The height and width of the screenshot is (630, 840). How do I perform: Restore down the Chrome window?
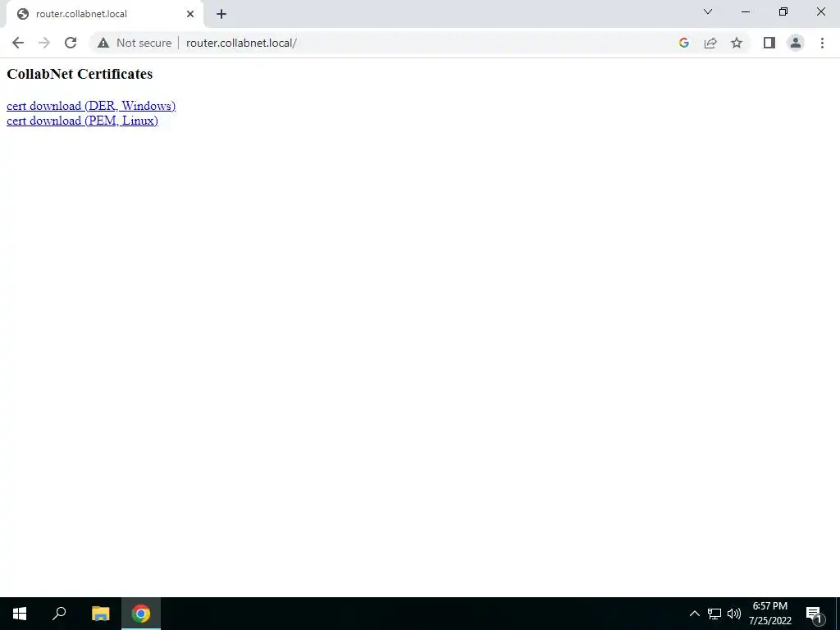tap(783, 11)
